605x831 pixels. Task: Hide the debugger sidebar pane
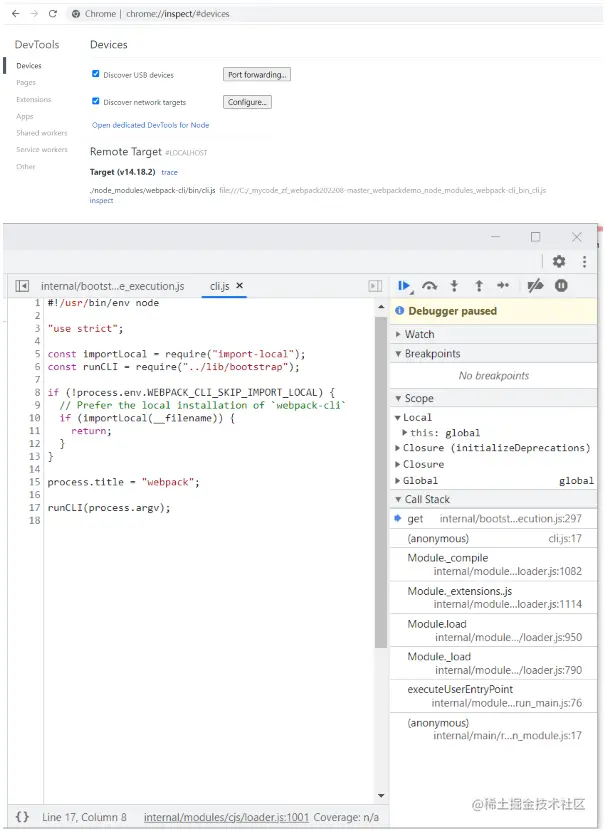[375, 286]
